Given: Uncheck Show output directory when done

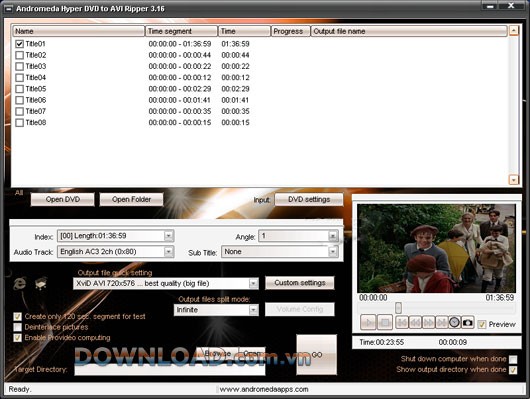Looking at the screenshot, I should click(513, 370).
